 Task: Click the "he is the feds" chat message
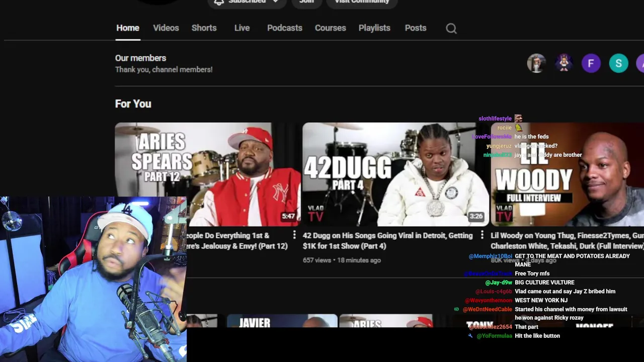pos(531,137)
